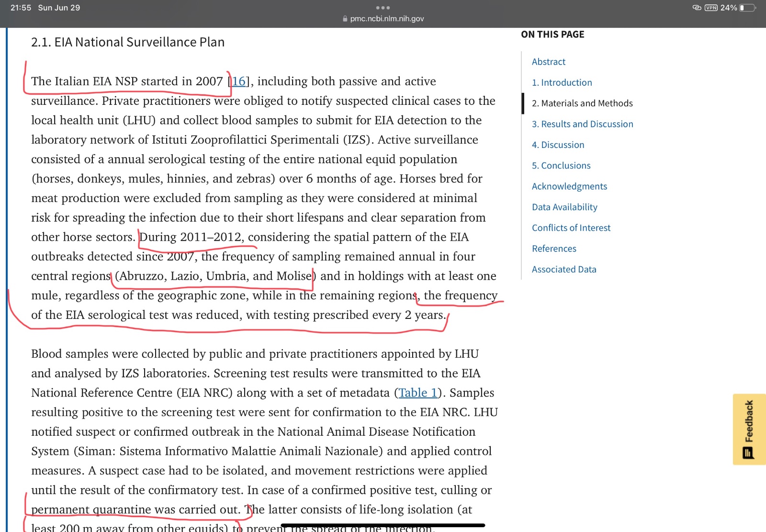Open the Table 1 link
This screenshot has height=532, width=766.
(418, 393)
